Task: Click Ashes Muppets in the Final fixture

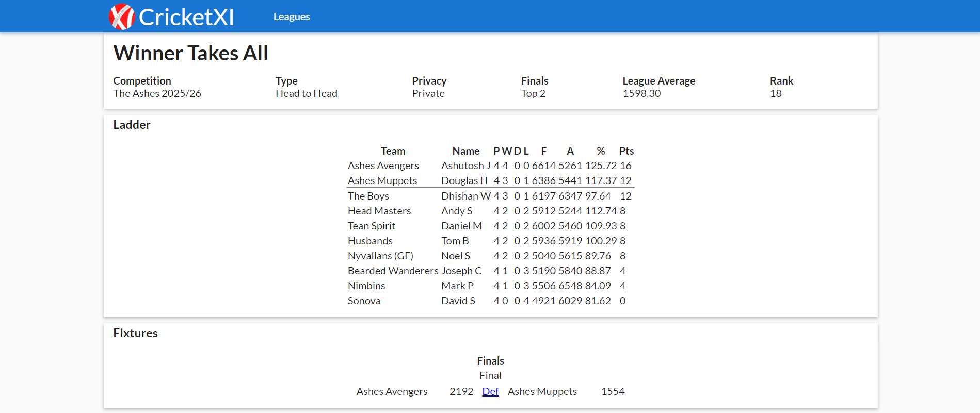Action: point(542,391)
